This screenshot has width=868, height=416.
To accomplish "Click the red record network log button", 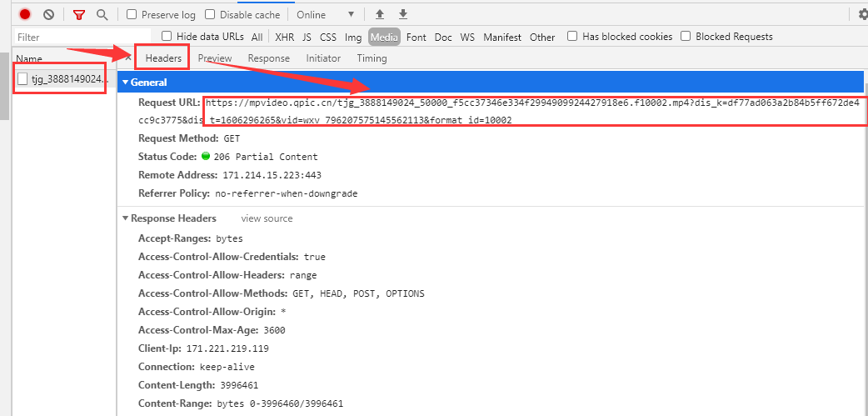I will (x=25, y=14).
